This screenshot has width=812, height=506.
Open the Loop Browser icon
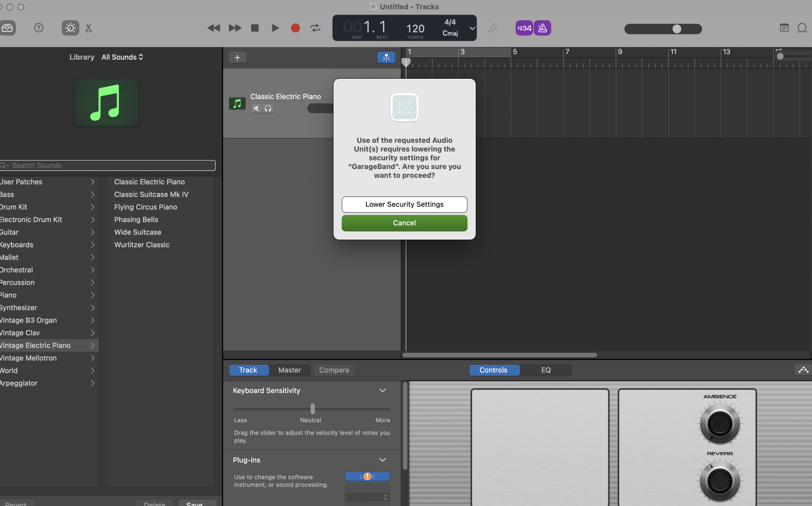pos(802,28)
